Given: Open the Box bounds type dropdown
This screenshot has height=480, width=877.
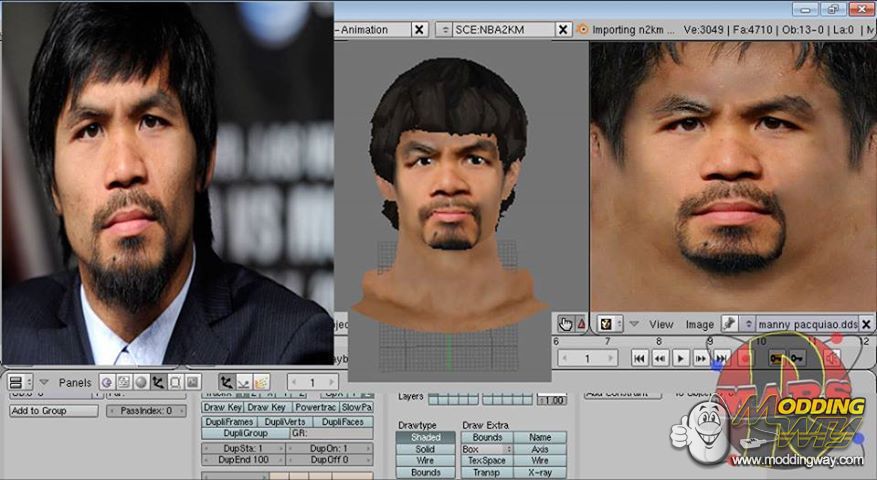Looking at the screenshot, I should (x=487, y=450).
